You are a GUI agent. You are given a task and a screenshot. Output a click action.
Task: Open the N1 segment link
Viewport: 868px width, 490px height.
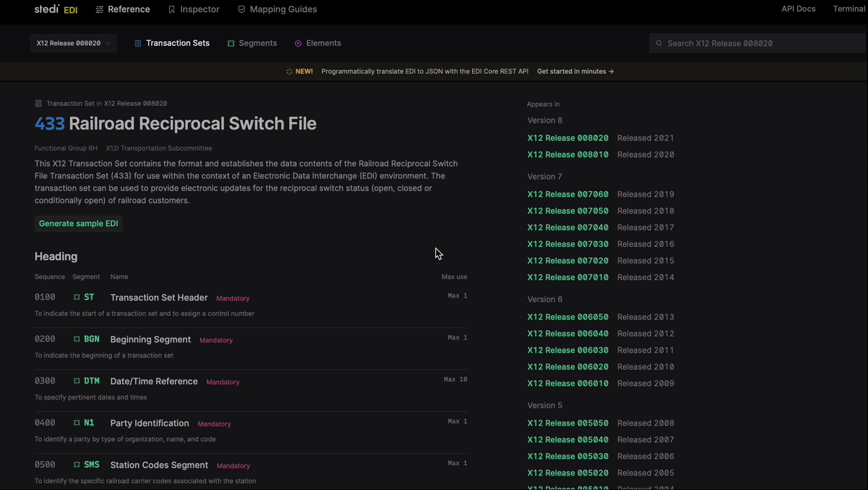[x=89, y=423]
